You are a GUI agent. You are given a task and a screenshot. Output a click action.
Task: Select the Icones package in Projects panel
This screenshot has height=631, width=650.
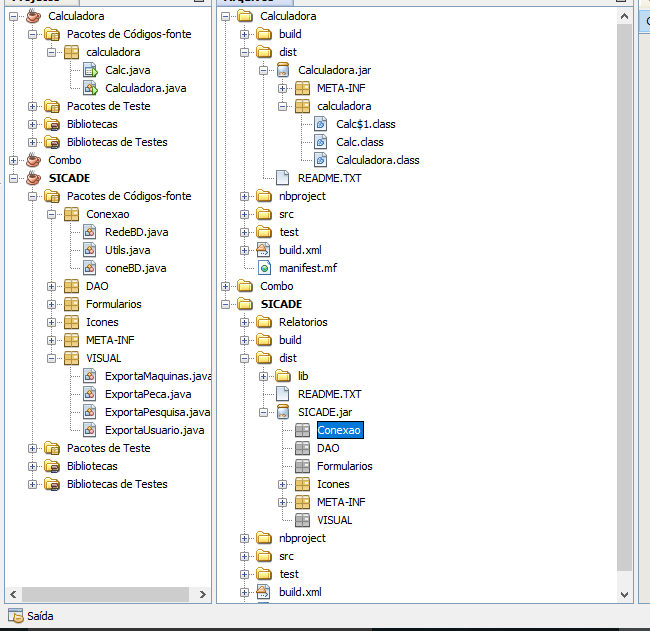coord(102,322)
